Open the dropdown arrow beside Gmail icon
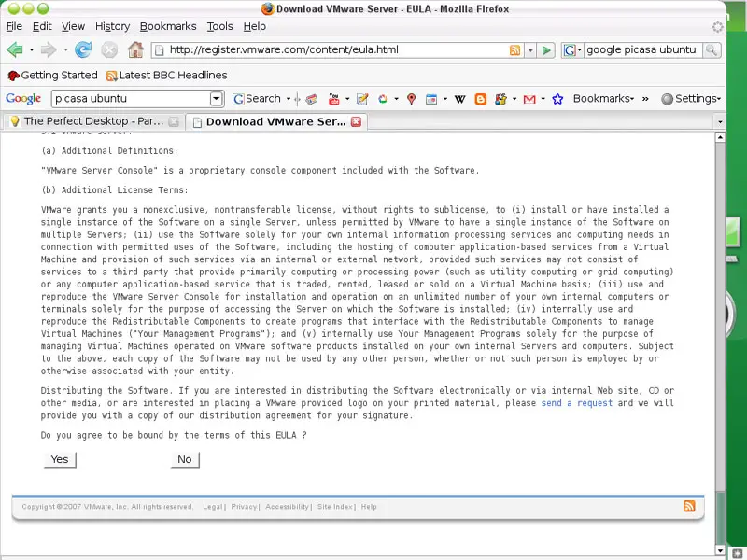The width and height of the screenshot is (747, 560). click(543, 99)
